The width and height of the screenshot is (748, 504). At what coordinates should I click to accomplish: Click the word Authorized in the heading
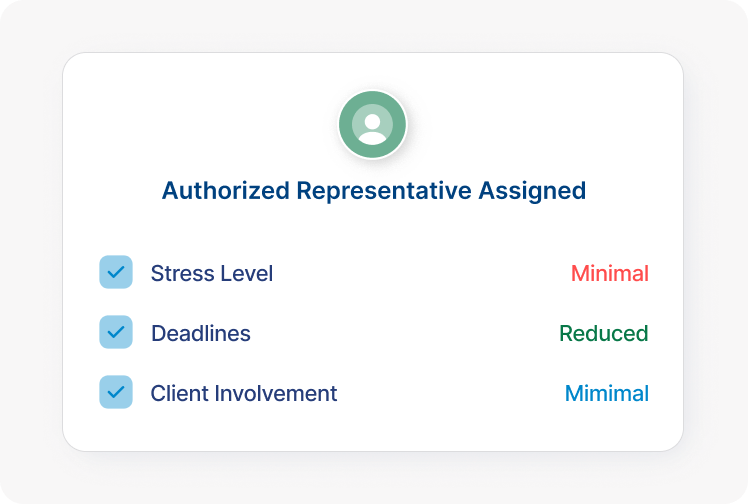pyautogui.click(x=226, y=190)
